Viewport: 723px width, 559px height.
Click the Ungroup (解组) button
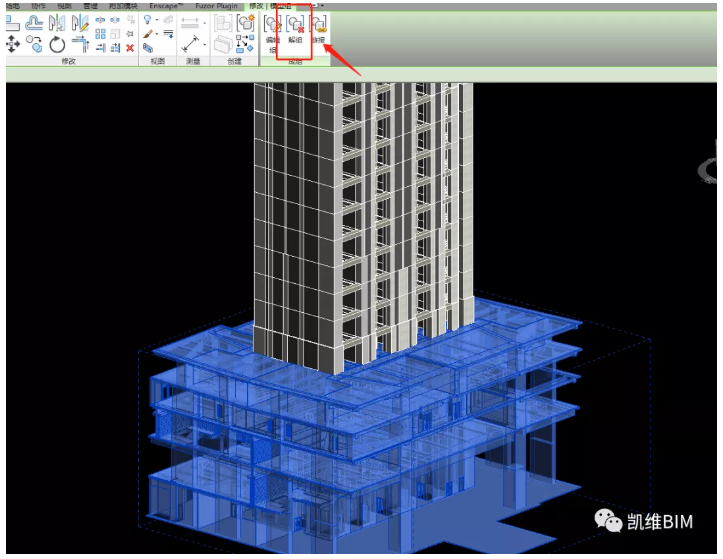point(295,30)
